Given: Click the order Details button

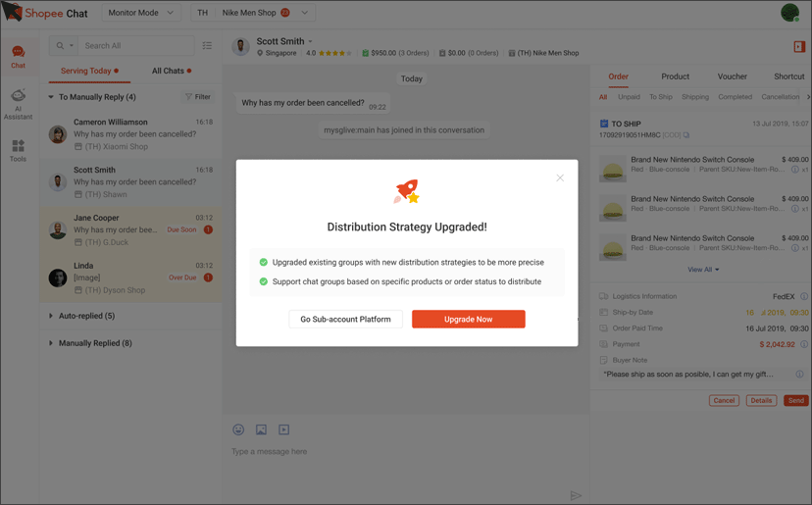Looking at the screenshot, I should [761, 400].
